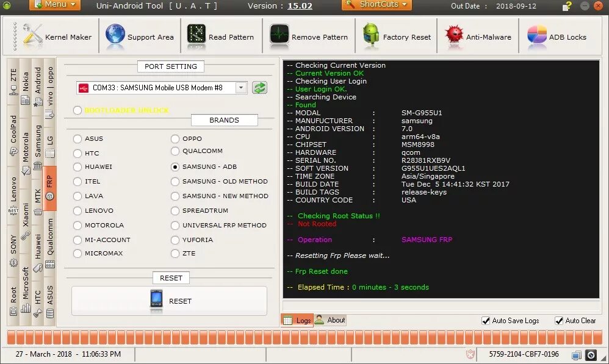Click the RESET button

pos(170,301)
